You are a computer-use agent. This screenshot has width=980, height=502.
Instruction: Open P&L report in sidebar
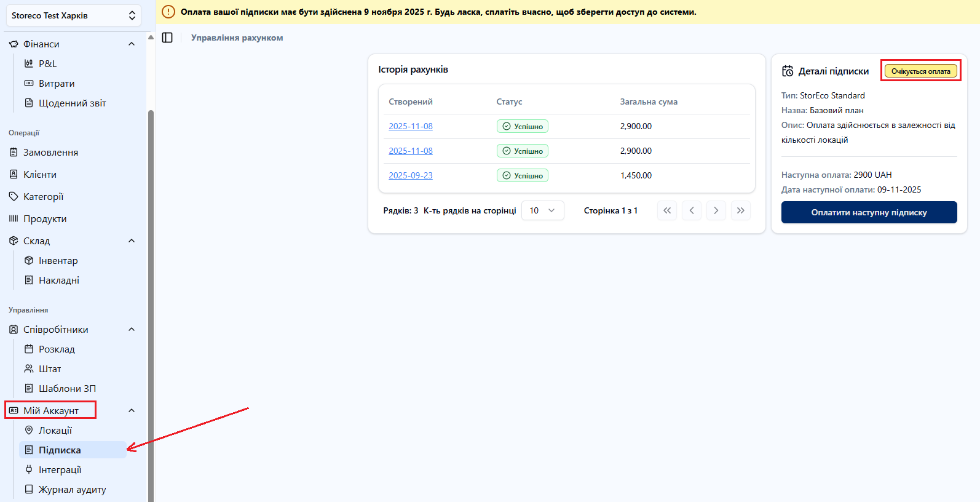[x=47, y=63]
